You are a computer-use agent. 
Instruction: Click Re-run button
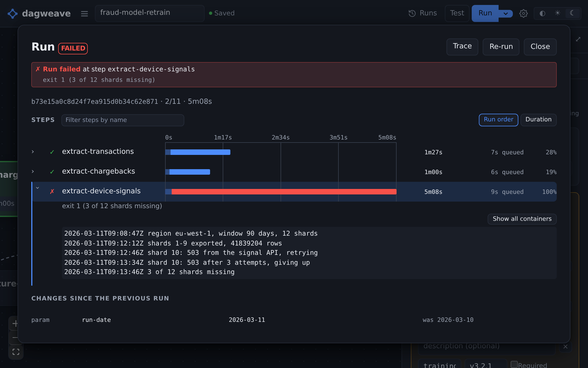tap(501, 47)
